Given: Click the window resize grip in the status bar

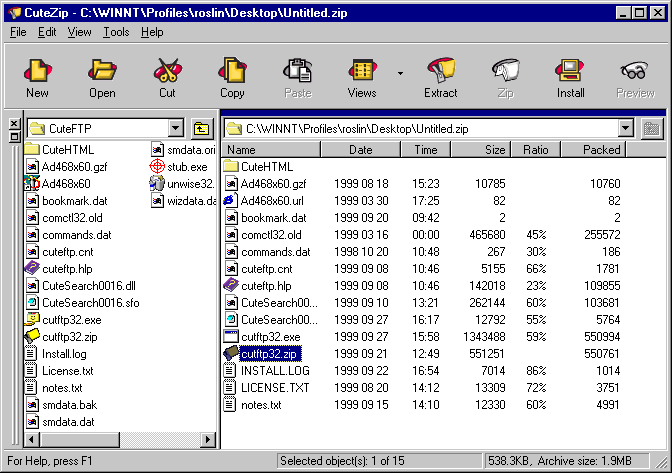Looking at the screenshot, I should coord(661,461).
